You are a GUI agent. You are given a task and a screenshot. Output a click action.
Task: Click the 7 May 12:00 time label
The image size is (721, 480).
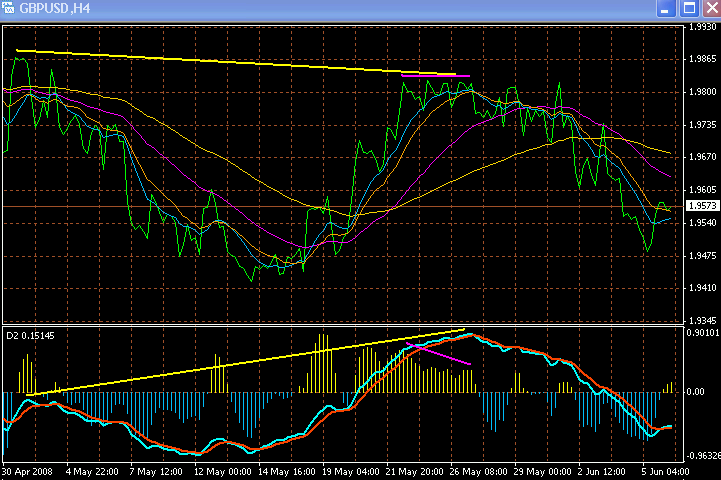point(156,472)
